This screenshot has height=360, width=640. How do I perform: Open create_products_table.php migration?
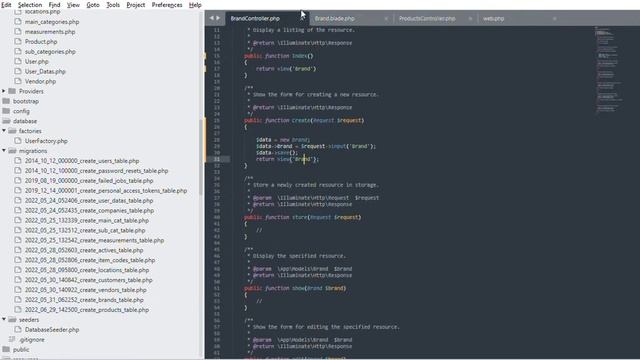(87, 310)
